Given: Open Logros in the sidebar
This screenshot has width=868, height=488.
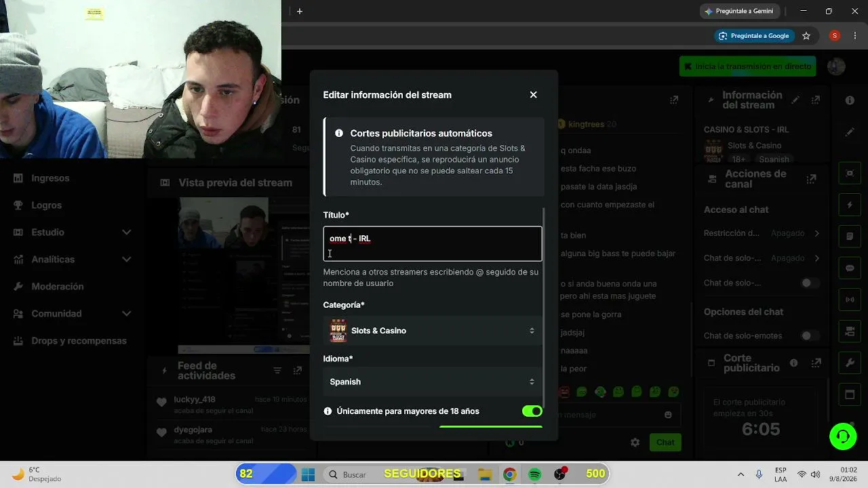Looking at the screenshot, I should pyautogui.click(x=46, y=205).
